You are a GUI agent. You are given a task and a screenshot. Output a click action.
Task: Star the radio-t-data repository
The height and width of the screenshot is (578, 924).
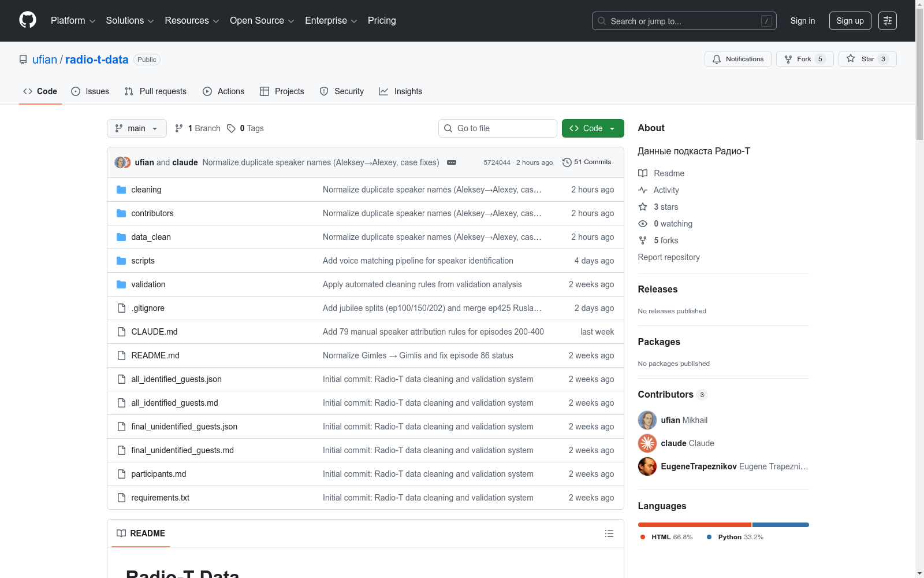coord(867,59)
